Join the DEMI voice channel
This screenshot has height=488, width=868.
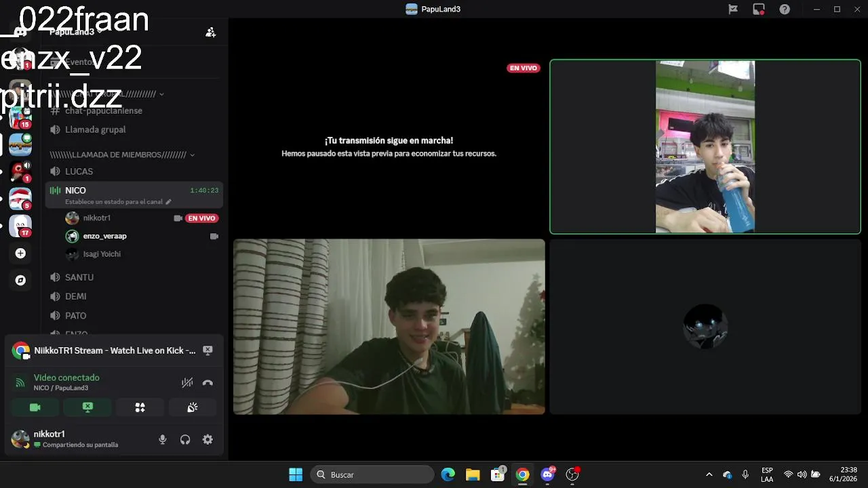tap(75, 296)
